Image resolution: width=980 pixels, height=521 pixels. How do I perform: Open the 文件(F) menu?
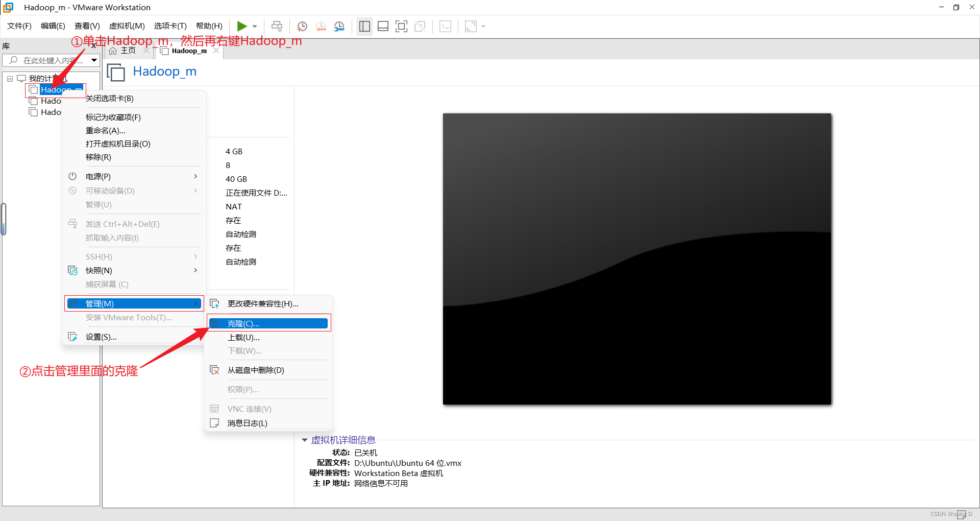pyautogui.click(x=19, y=26)
